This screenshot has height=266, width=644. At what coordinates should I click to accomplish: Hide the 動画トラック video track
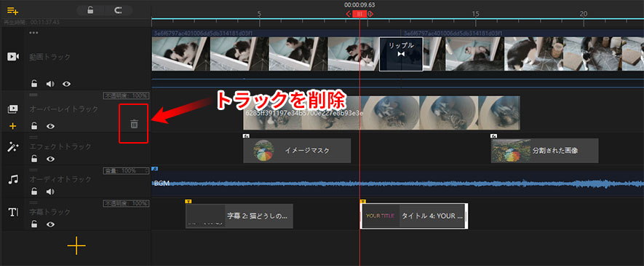click(x=66, y=84)
